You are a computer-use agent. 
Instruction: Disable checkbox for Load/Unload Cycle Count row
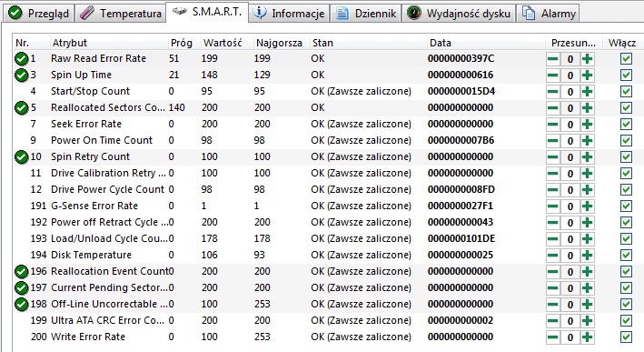(x=626, y=239)
